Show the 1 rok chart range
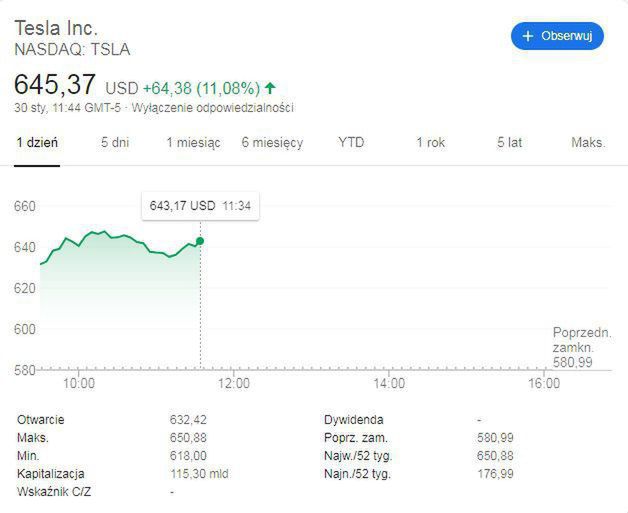The image size is (628, 513). pyautogui.click(x=430, y=143)
